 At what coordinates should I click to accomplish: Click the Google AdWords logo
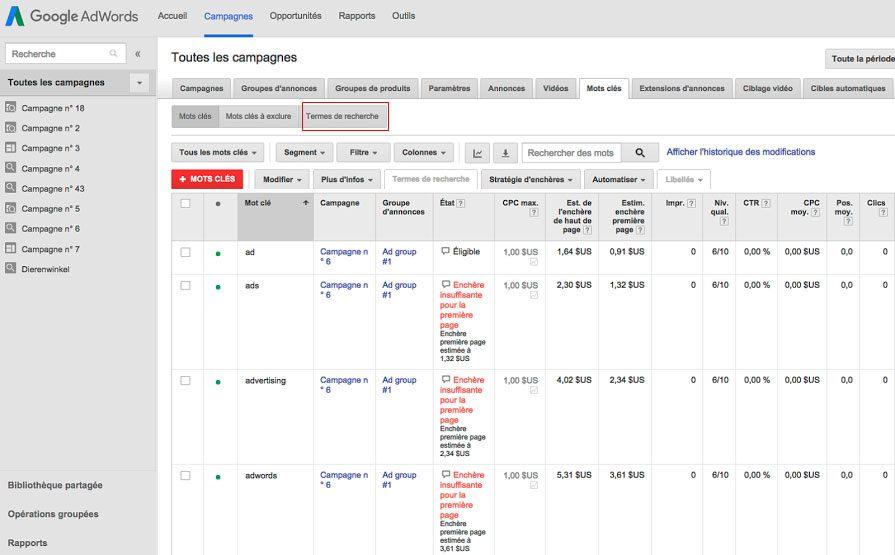click(x=72, y=16)
